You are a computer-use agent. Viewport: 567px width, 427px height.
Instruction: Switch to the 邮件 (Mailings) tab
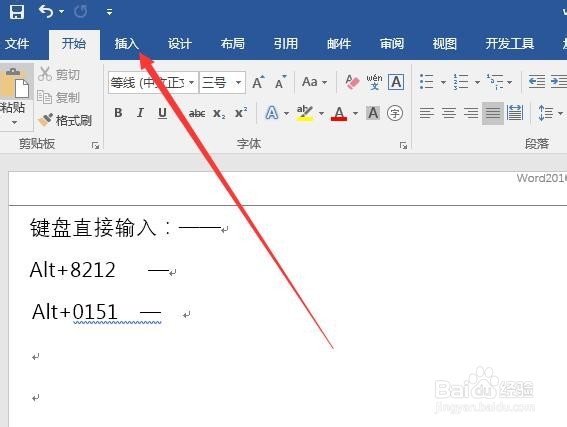[339, 44]
